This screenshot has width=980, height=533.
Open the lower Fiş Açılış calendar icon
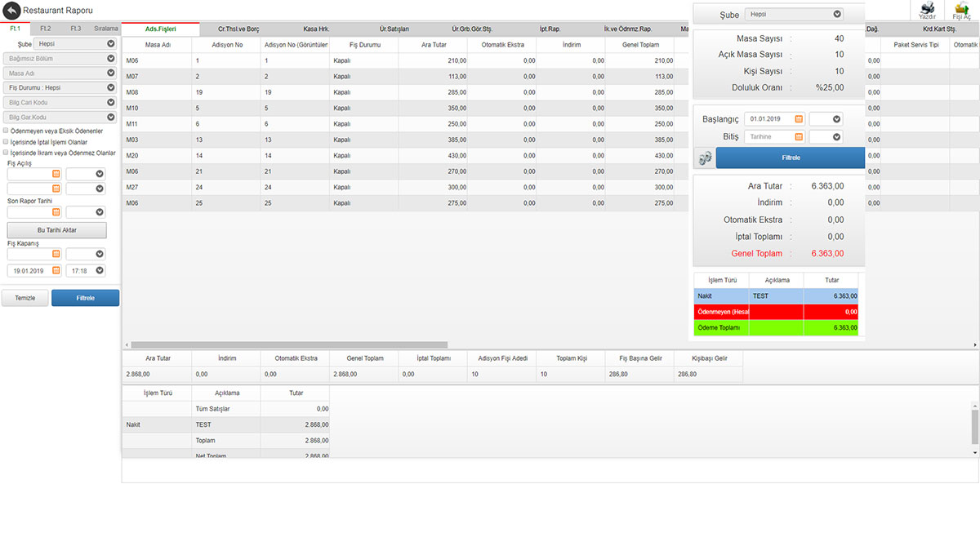56,189
